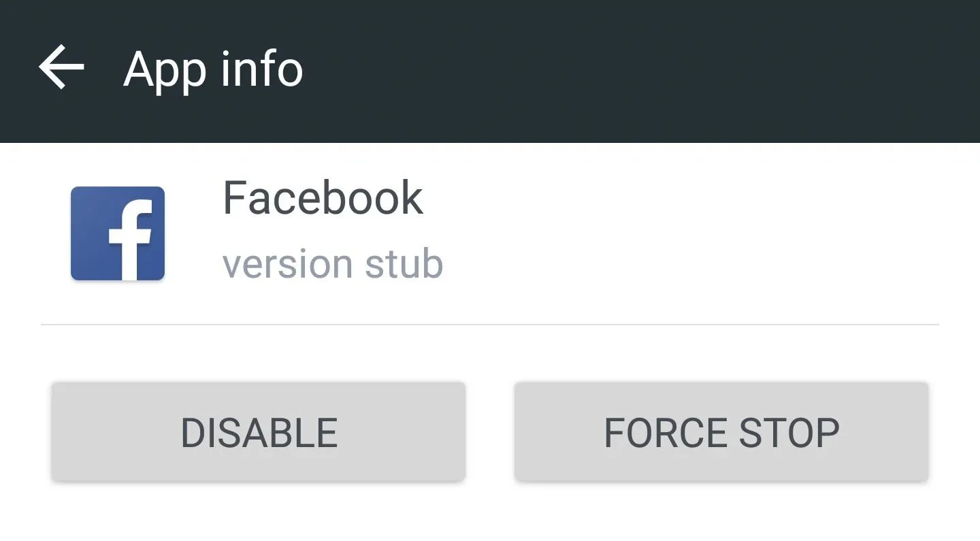Screen dimensions: 980x541
Task: Click the Facebook app icon
Action: click(118, 233)
